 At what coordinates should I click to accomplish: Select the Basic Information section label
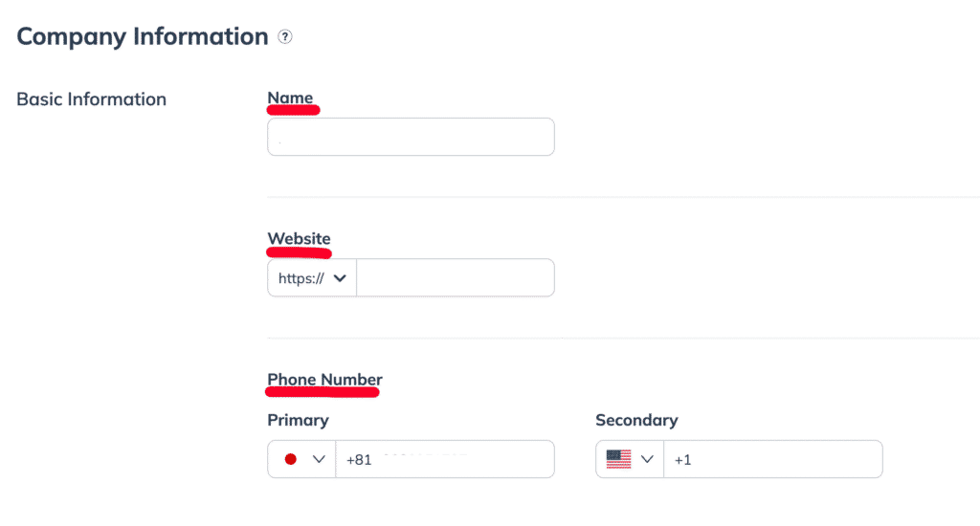pyautogui.click(x=92, y=99)
